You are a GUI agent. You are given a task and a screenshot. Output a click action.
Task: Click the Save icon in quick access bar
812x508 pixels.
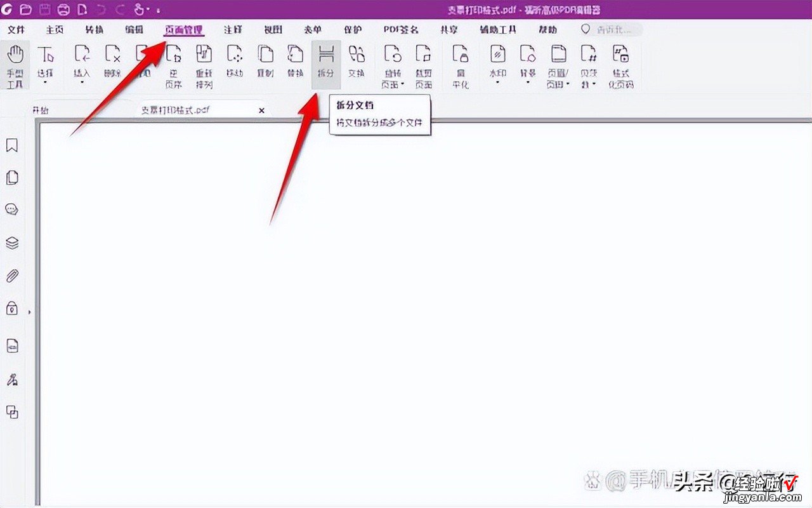coord(44,10)
